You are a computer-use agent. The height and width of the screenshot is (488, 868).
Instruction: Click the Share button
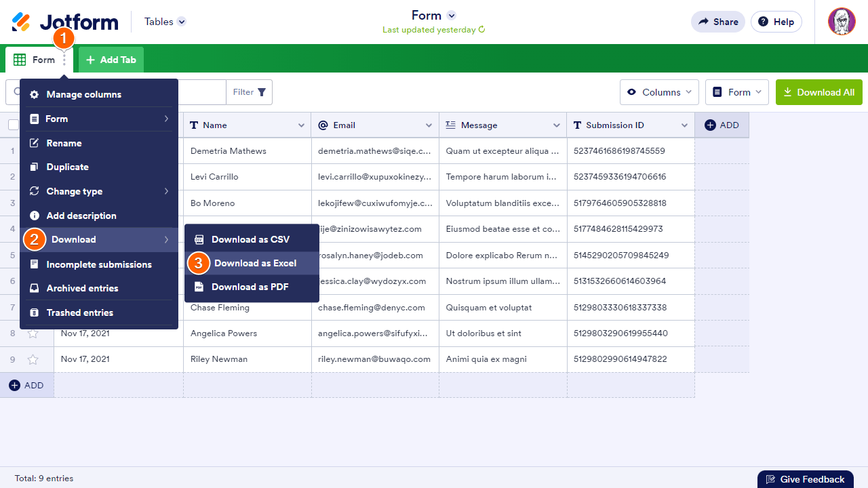point(718,22)
